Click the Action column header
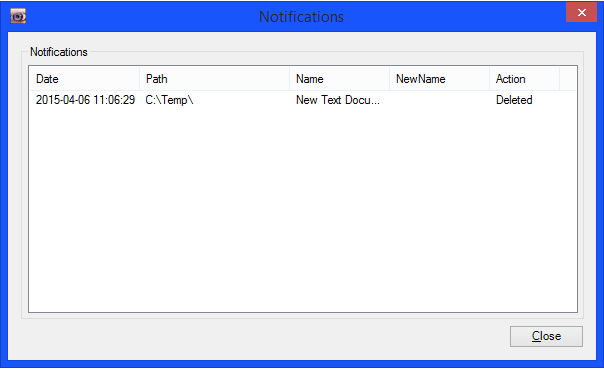The height and width of the screenshot is (369, 604). (524, 79)
